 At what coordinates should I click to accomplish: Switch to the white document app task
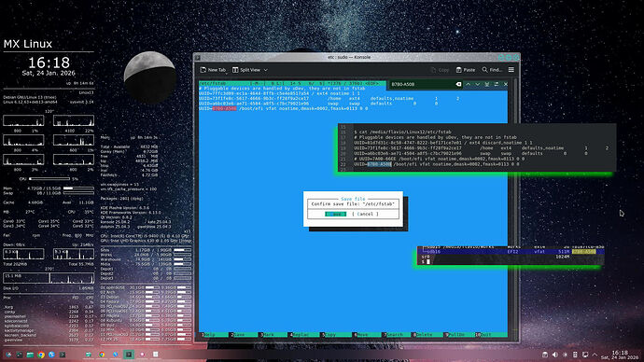click(x=156, y=355)
